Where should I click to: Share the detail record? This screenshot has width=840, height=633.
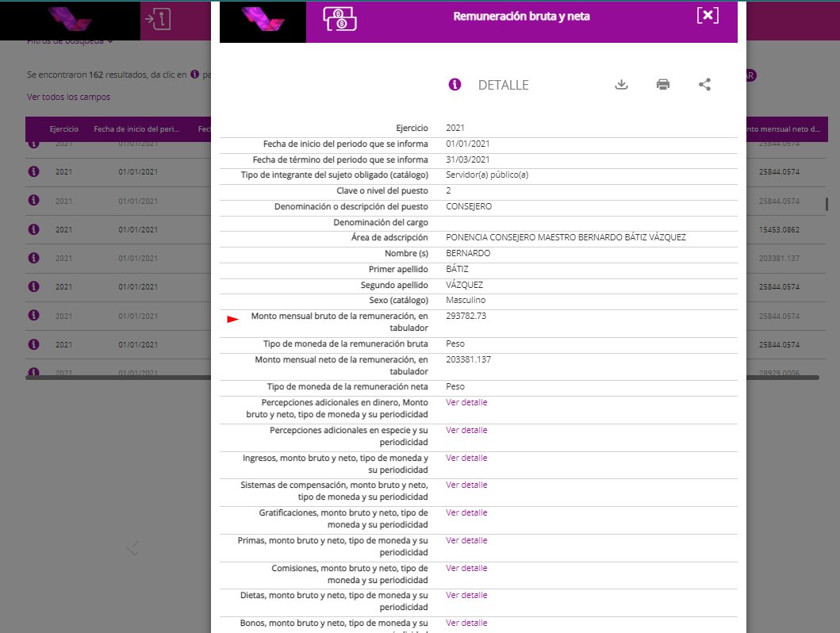pyautogui.click(x=704, y=85)
